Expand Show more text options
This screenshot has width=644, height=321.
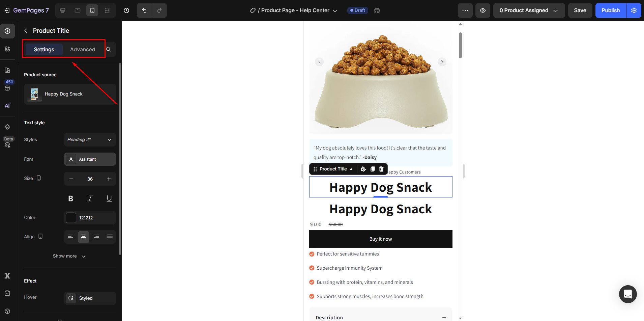coord(69,256)
